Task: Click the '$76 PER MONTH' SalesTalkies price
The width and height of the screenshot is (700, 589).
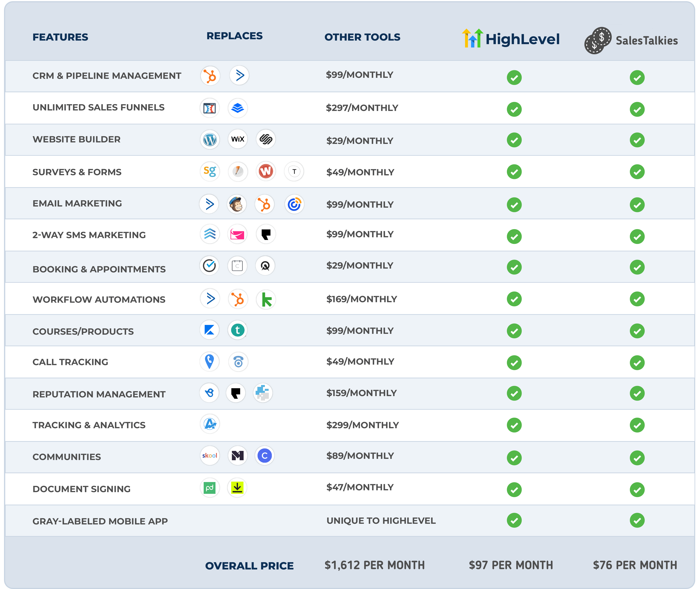Action: pyautogui.click(x=635, y=565)
